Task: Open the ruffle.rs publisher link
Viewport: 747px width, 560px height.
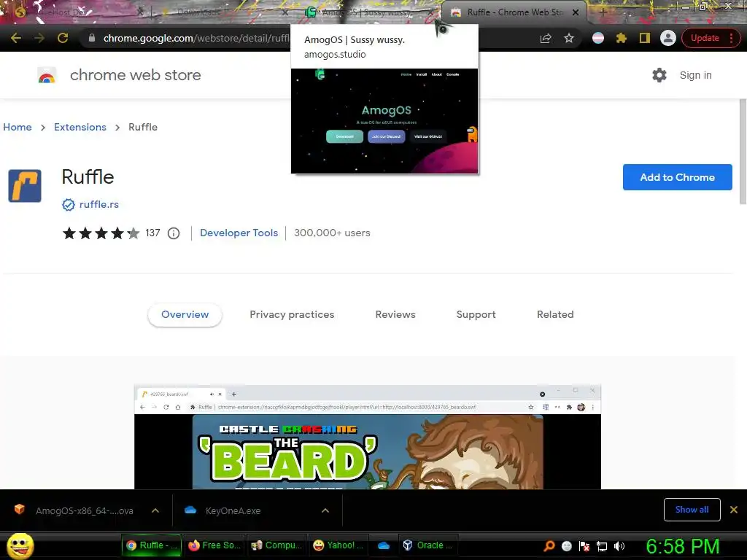Action: (99, 205)
